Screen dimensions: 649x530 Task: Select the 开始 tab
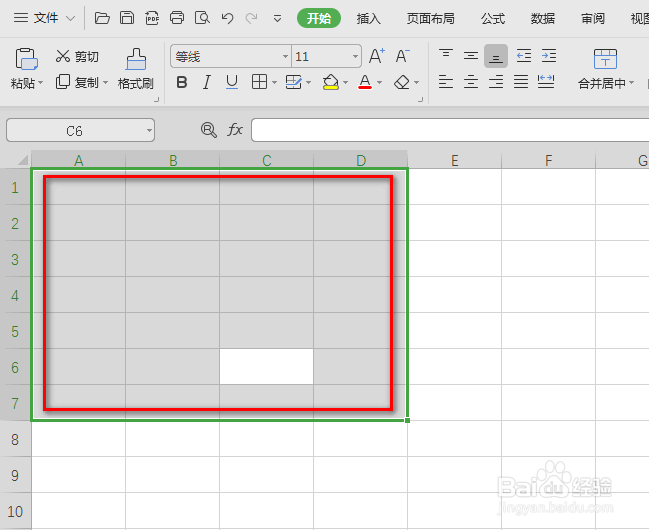tap(319, 18)
